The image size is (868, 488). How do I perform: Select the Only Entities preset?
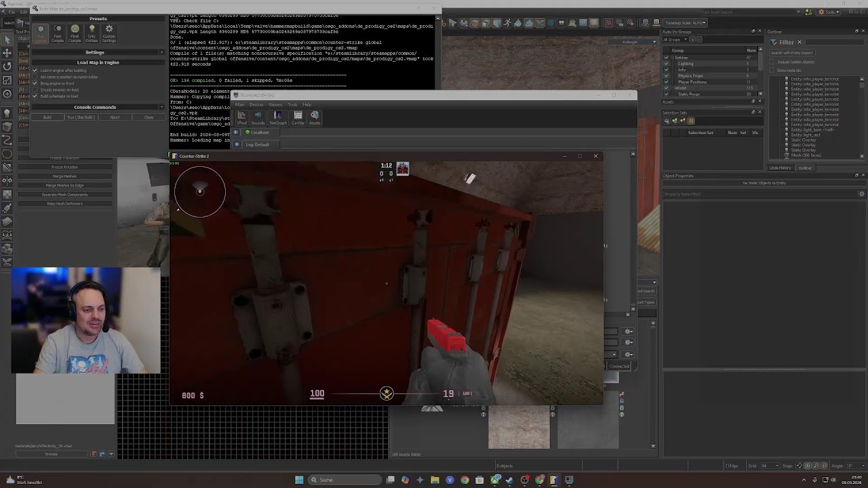click(92, 33)
